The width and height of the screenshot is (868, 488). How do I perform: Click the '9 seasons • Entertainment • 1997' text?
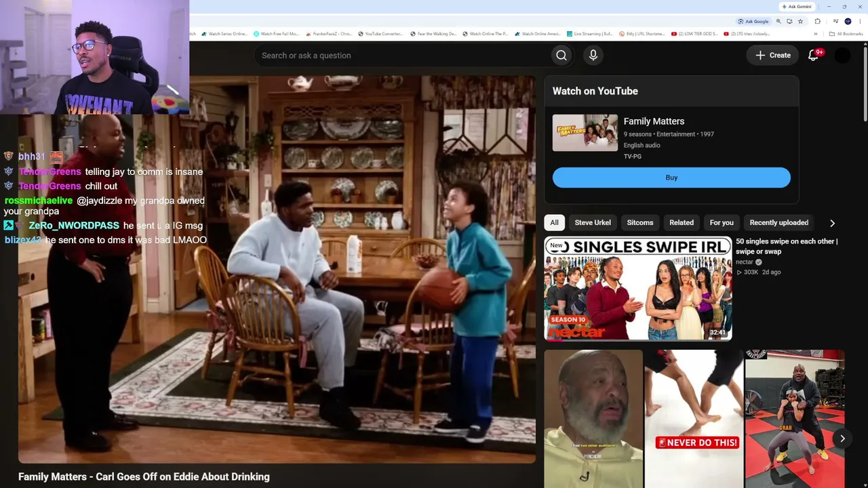(669, 134)
